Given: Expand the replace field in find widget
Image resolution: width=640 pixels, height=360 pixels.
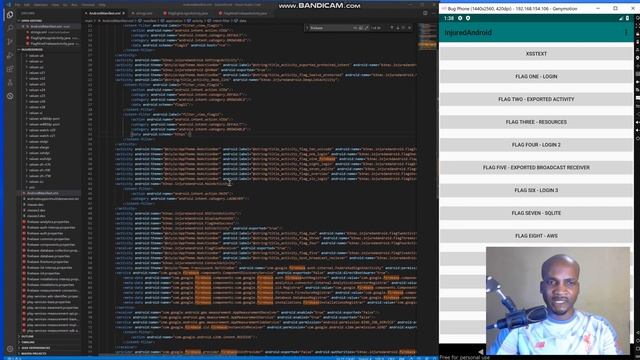Looking at the screenshot, I should coord(307,28).
